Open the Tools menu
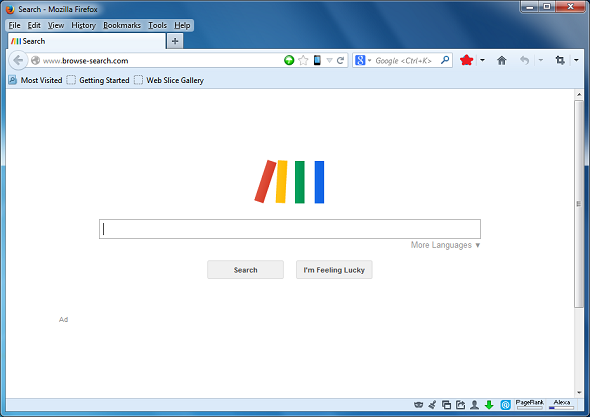 (x=157, y=25)
